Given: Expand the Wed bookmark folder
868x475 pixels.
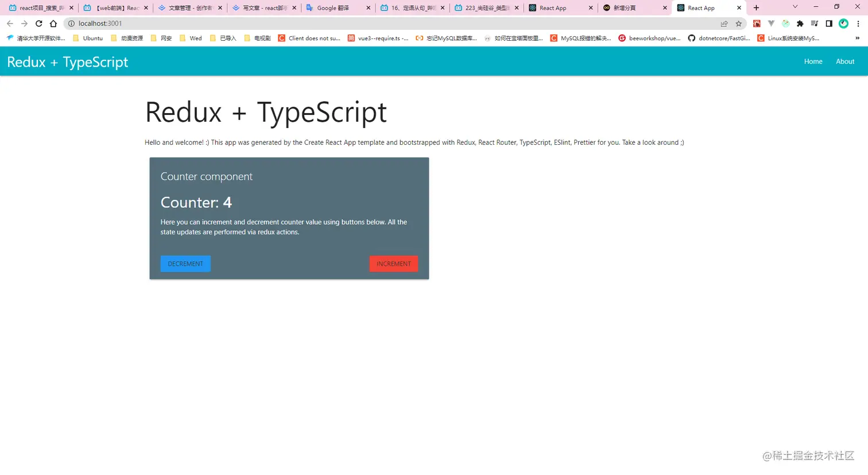Looking at the screenshot, I should click(196, 38).
